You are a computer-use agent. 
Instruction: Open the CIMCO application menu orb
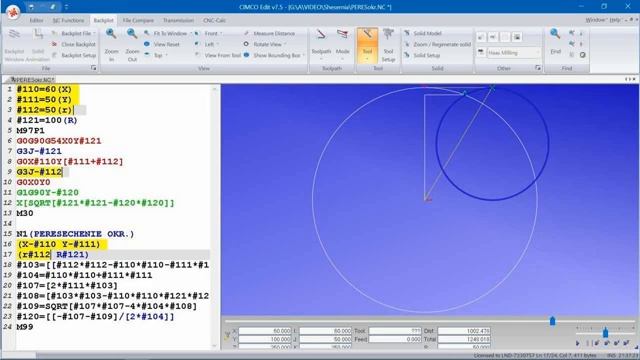13,12
